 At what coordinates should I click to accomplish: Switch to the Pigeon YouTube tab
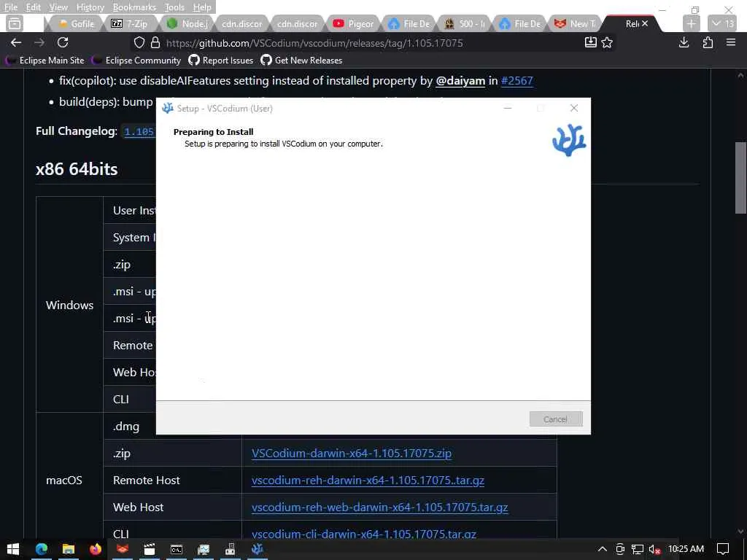(x=354, y=23)
